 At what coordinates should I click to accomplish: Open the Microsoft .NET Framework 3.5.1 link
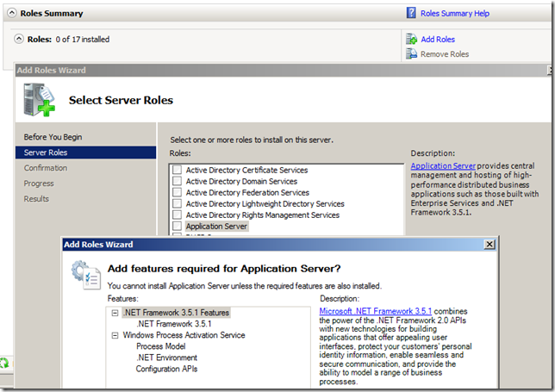point(375,311)
